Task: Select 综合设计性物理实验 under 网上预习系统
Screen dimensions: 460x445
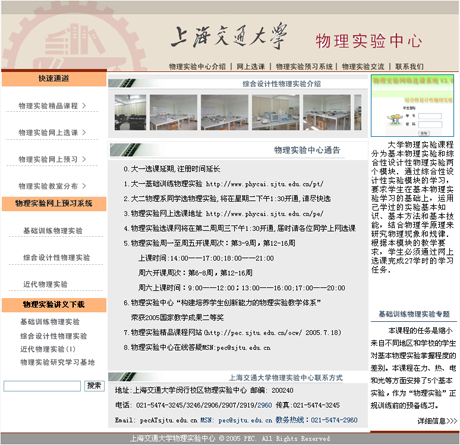Action: point(56,257)
